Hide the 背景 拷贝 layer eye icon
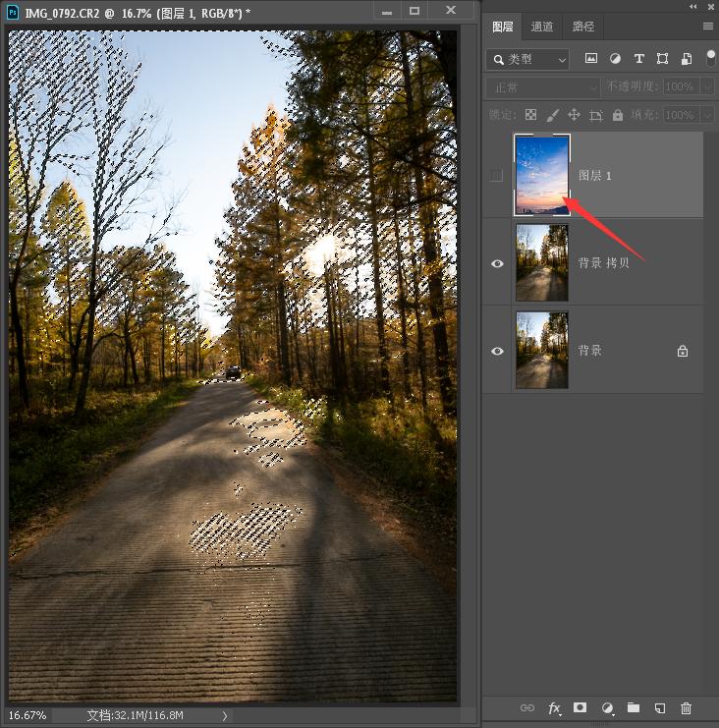719x728 pixels. pyautogui.click(x=497, y=263)
